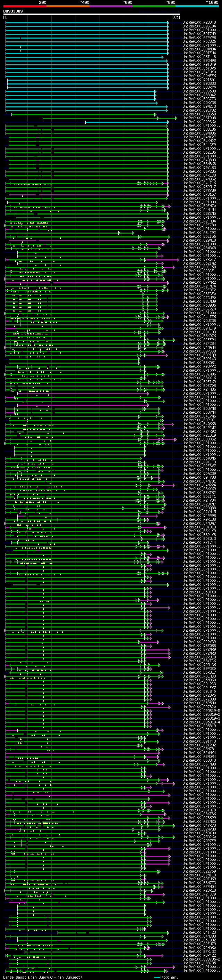The height and width of the screenshot is (980, 222).
Task: Select hit label UniRef100_Q8S5D8
Action: [x=199, y=91]
